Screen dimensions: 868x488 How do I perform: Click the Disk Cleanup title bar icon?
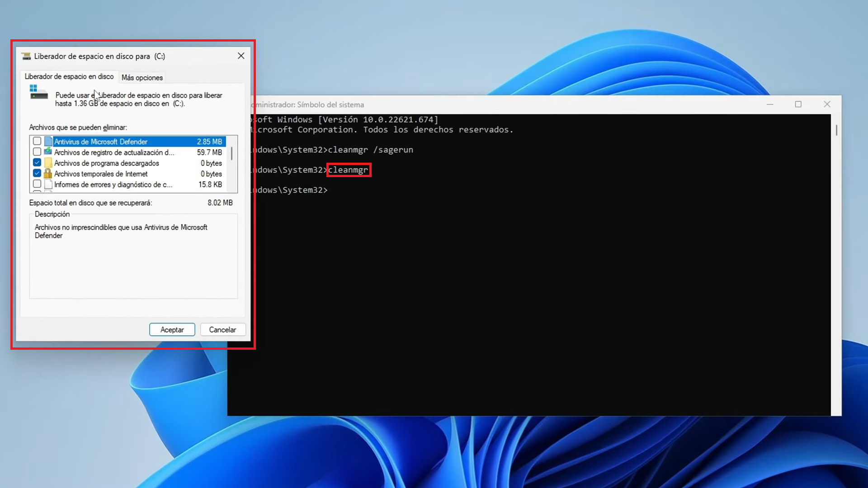coord(26,56)
